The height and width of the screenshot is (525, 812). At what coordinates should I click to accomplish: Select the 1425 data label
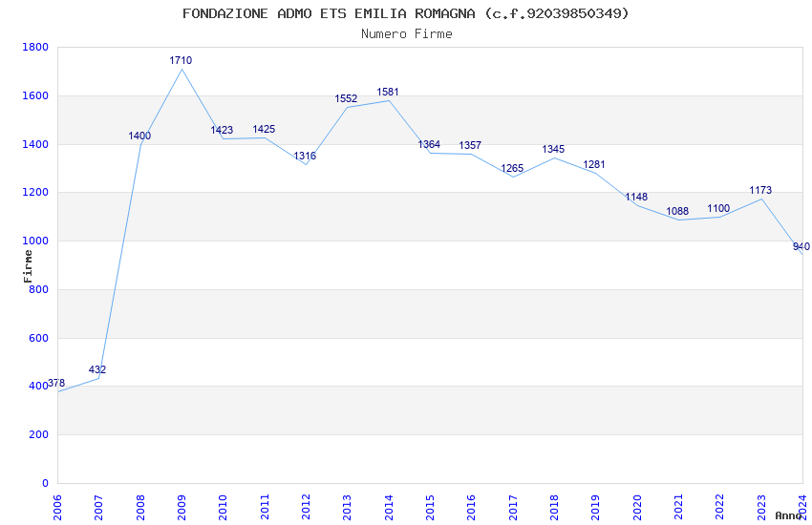[264, 129]
